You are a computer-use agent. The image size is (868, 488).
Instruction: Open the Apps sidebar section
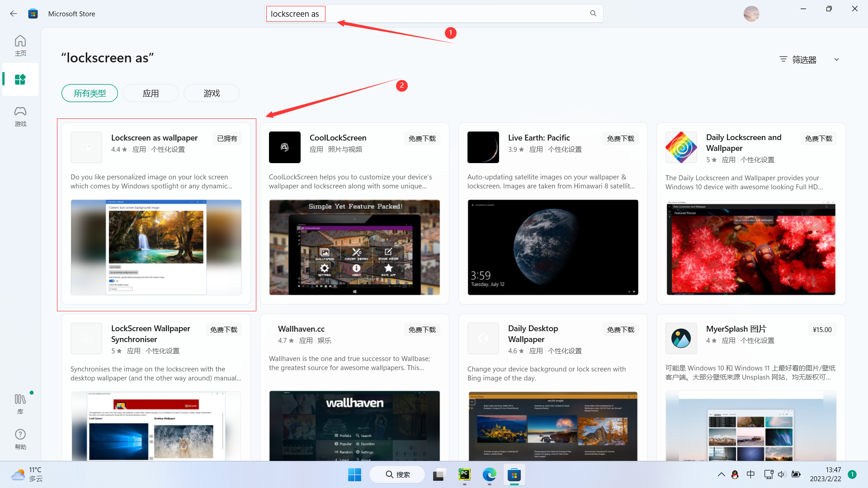coord(20,80)
